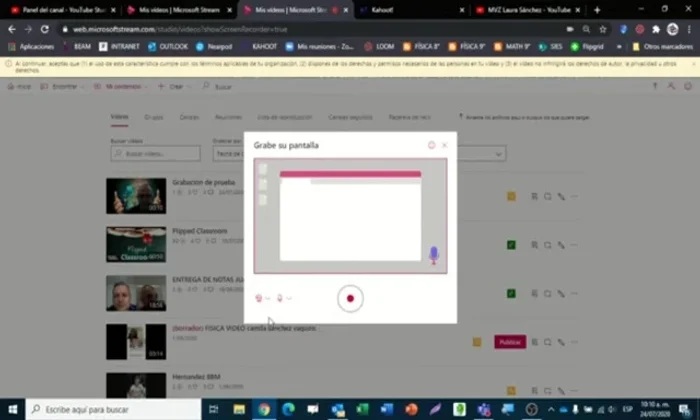Edit FÍSICA VIDEO draft with pencil icon
The height and width of the screenshot is (420, 700).
561,342
